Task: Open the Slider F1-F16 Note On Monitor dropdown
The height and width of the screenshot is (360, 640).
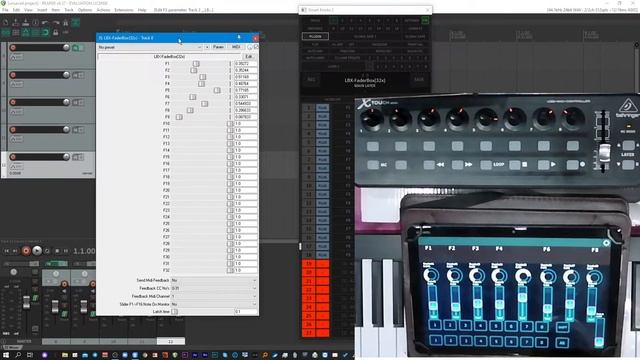Action: point(214,304)
